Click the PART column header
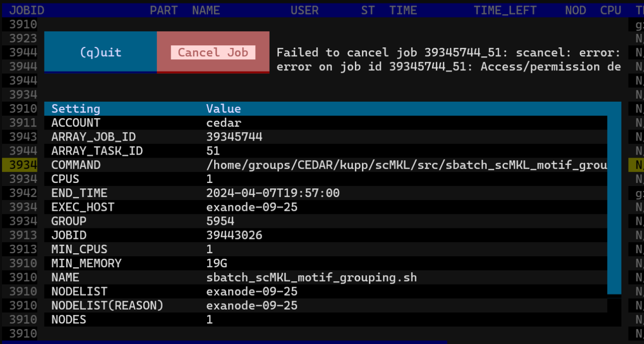The image size is (644, 344). (163, 10)
